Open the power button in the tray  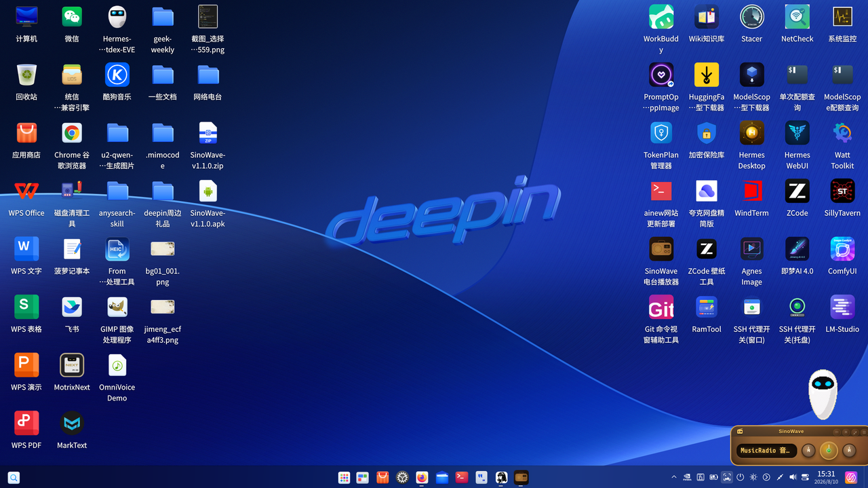(741, 478)
